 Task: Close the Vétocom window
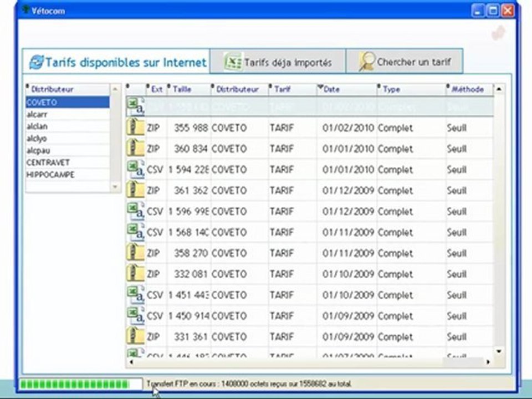(508, 11)
